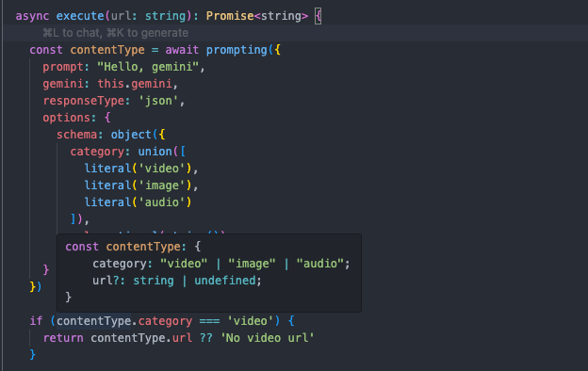
Task: Click the "Hello, gemini" string
Action: click(x=148, y=67)
